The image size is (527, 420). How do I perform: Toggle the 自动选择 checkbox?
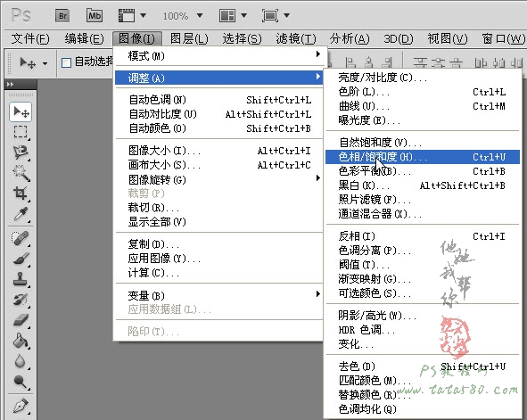[67, 62]
